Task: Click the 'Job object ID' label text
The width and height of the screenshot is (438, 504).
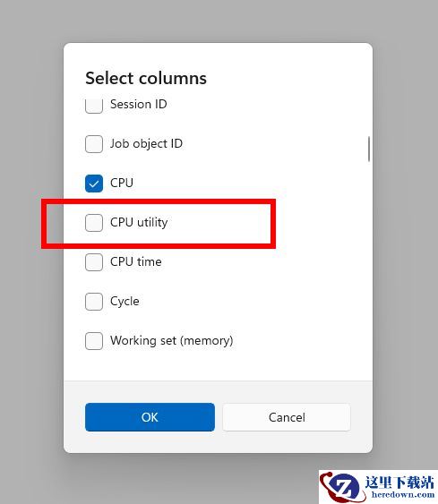Action: [146, 143]
